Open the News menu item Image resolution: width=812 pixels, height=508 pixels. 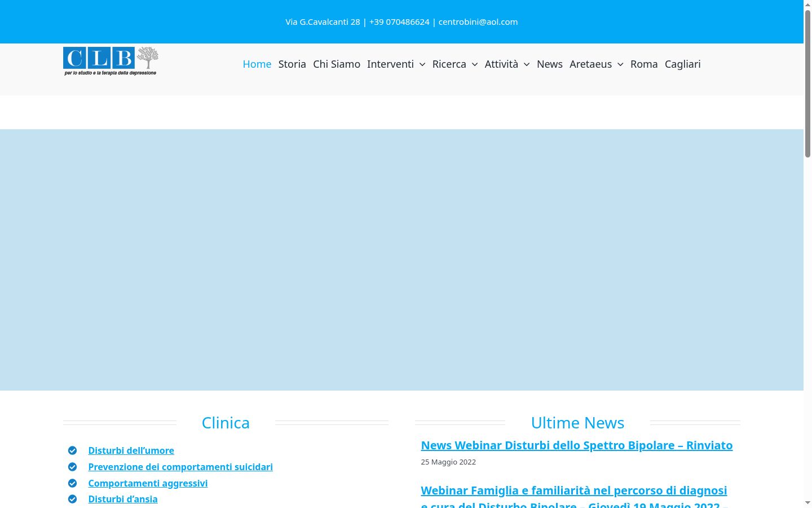pos(550,64)
